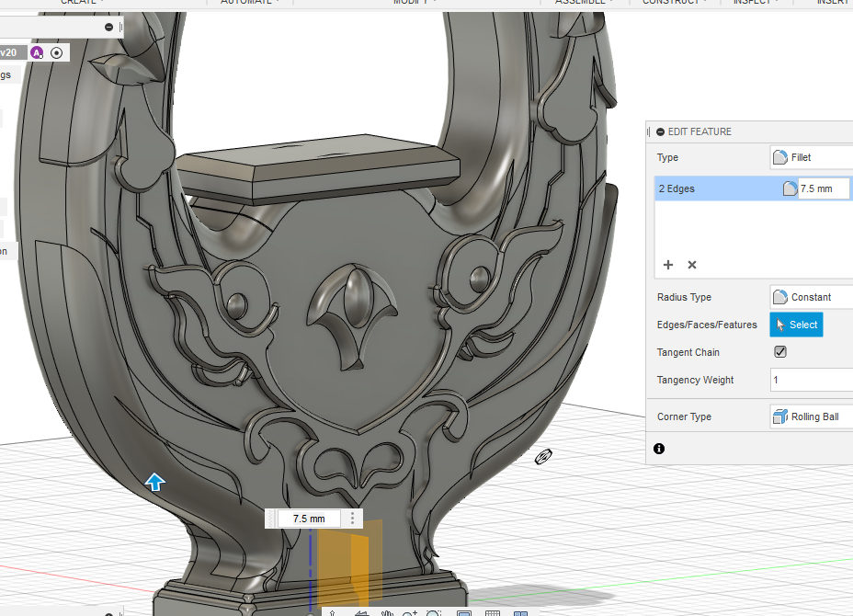Open Display Settings in navigation bar
The width and height of the screenshot is (853, 616).
(x=464, y=612)
